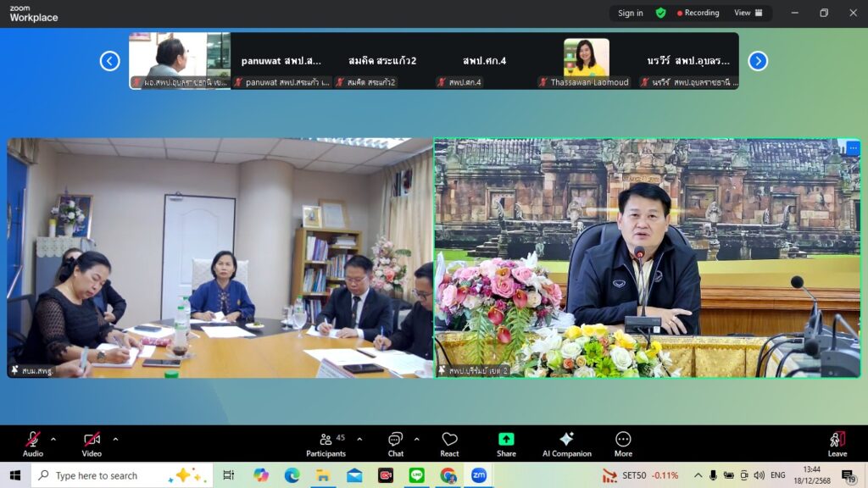Launch the AI Companion

[x=566, y=444]
